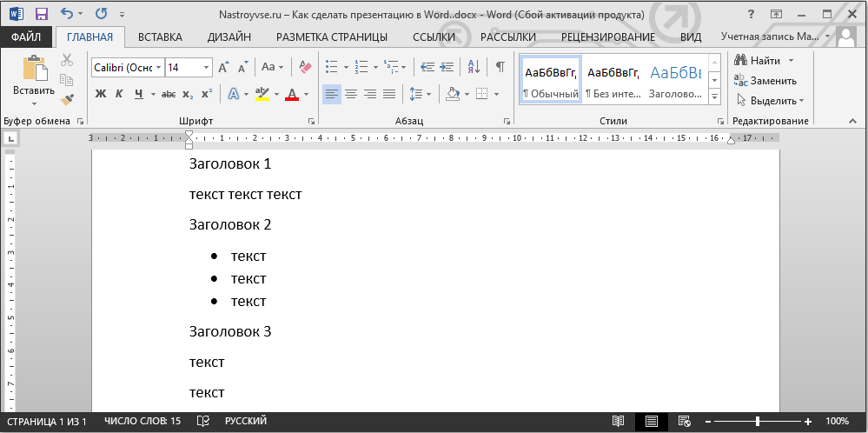Screen dimensions: 868x433
Task: Save the document with the floppy disk icon
Action: (x=41, y=14)
